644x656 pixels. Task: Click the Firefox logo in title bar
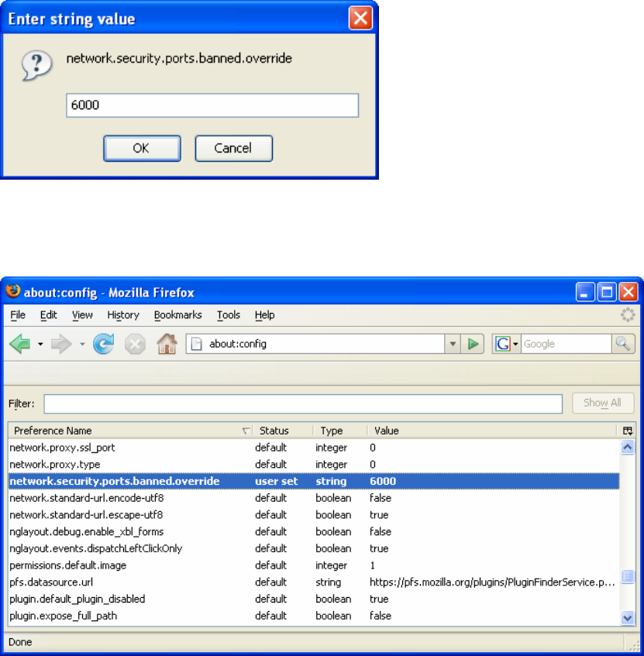(13, 291)
